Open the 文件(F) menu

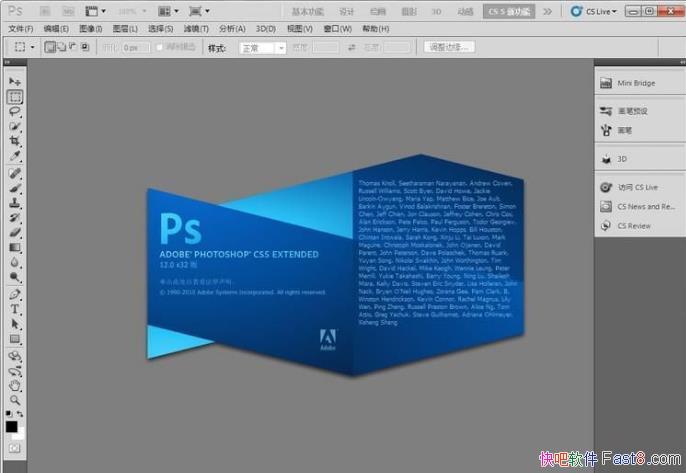click(21, 29)
